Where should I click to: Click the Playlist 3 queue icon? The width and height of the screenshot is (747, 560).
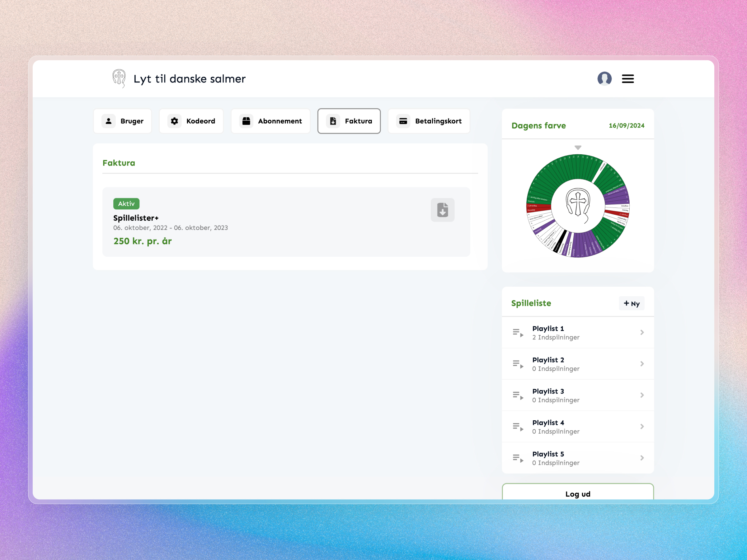tap(518, 395)
